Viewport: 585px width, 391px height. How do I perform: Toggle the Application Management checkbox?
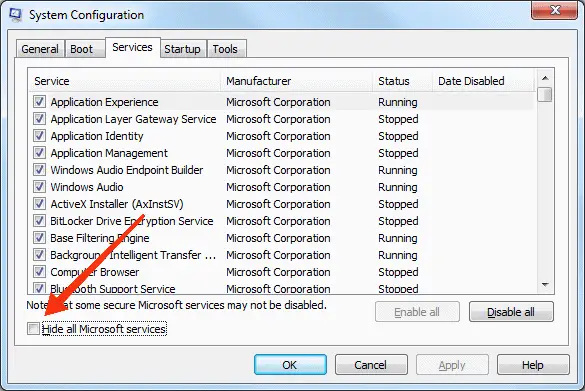[x=40, y=153]
